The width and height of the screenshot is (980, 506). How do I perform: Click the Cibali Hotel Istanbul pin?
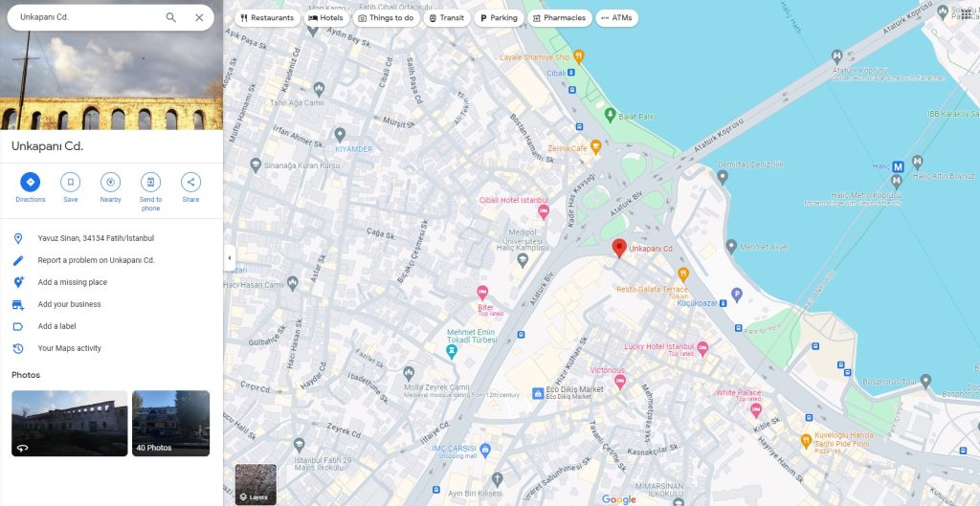[544, 211]
